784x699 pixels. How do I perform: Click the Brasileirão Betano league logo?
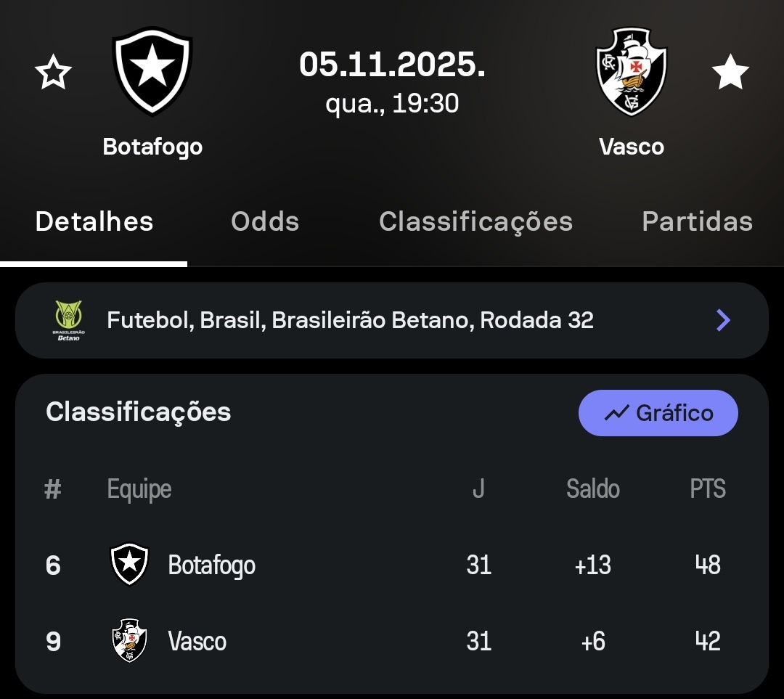tap(69, 320)
